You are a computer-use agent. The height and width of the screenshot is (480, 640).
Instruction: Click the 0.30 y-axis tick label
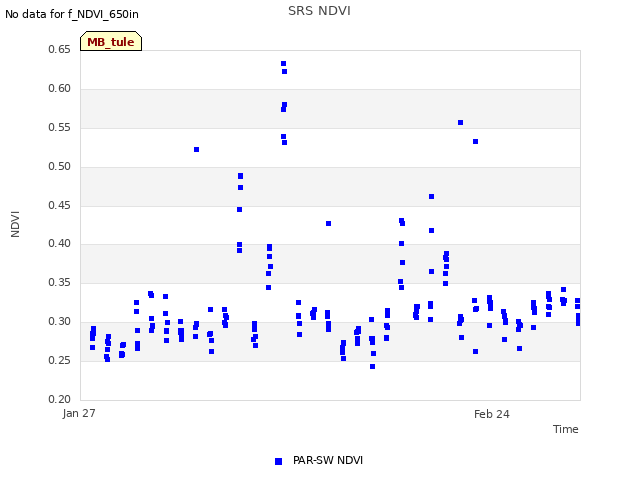pos(59,322)
